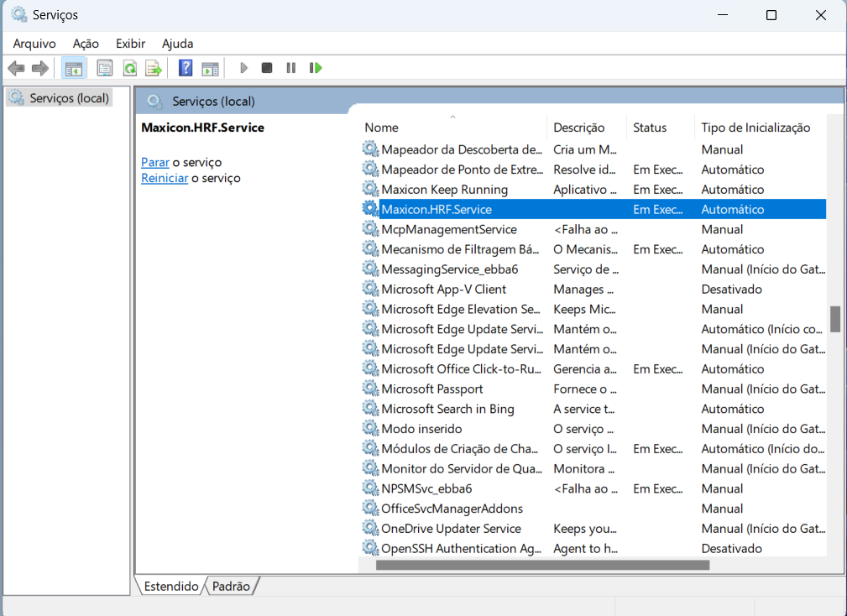Click the Stop Service square icon
Image resolution: width=847 pixels, height=616 pixels.
(267, 68)
